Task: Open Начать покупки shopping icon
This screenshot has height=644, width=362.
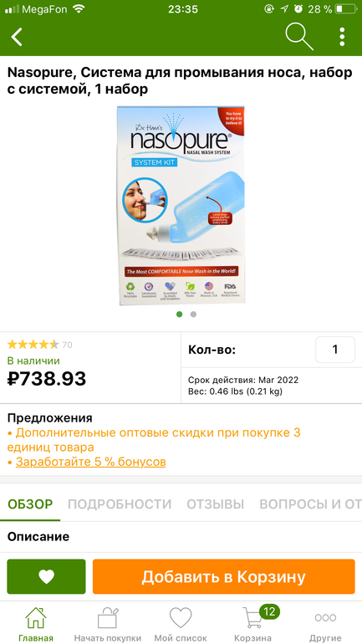Action: click(108, 624)
